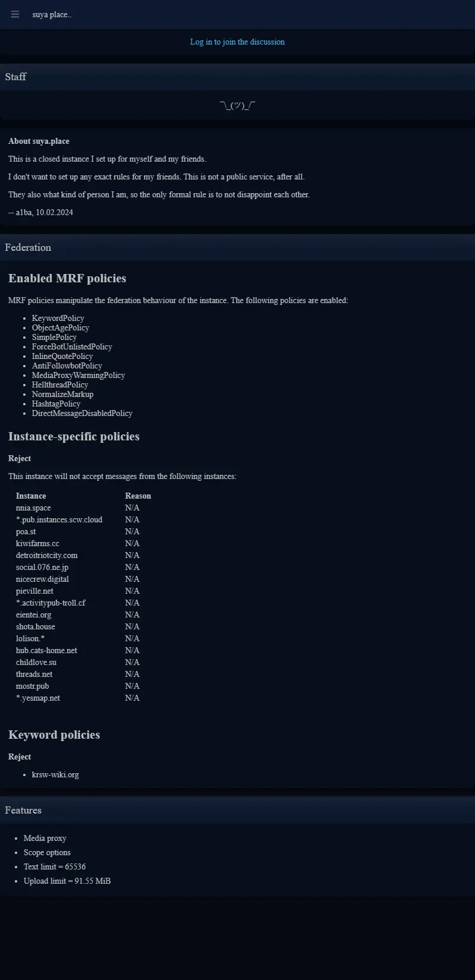
Task: Click the About suya.place heading
Action: click(39, 141)
